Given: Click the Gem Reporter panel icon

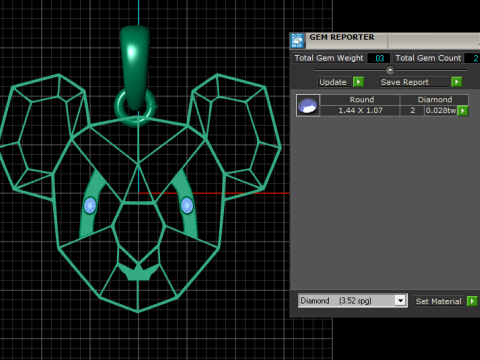Looking at the screenshot, I should pos(297,41).
